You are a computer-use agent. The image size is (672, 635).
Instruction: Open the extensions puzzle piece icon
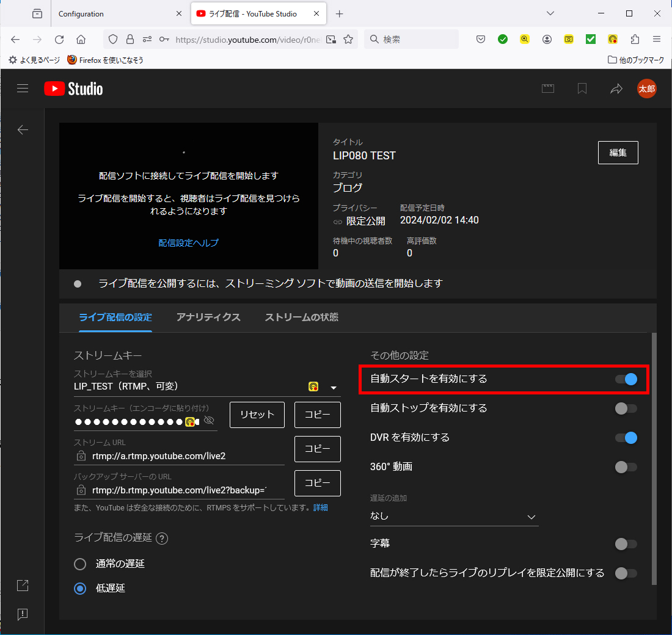pyautogui.click(x=635, y=40)
